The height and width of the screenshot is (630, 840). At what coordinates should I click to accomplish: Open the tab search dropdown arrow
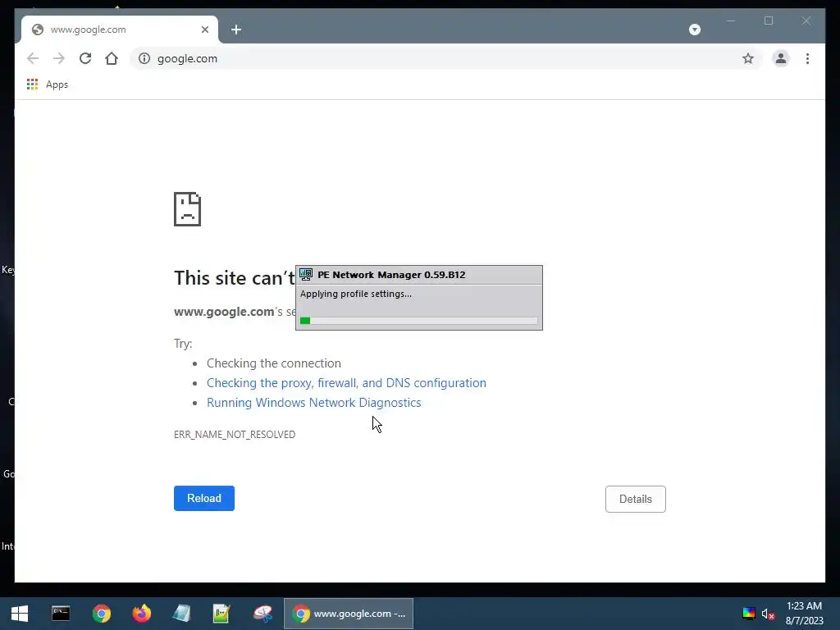695,30
